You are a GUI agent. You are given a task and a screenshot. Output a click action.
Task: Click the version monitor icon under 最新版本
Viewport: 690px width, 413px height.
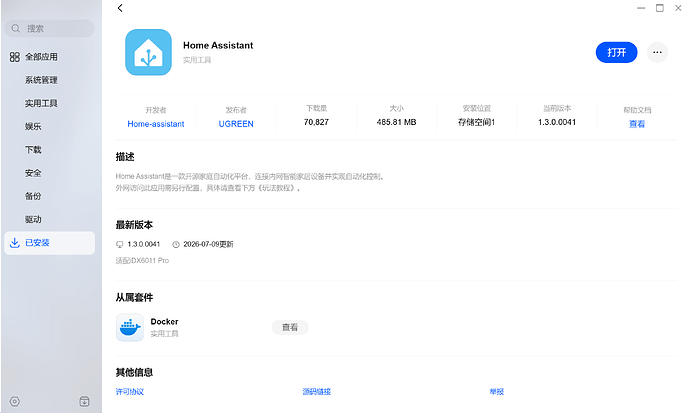tap(120, 244)
